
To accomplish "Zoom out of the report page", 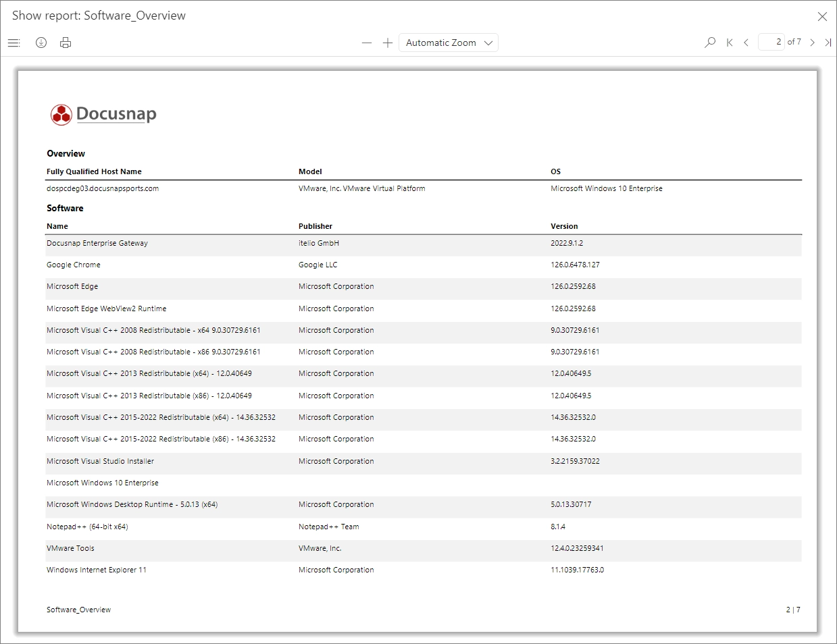I will coord(366,42).
